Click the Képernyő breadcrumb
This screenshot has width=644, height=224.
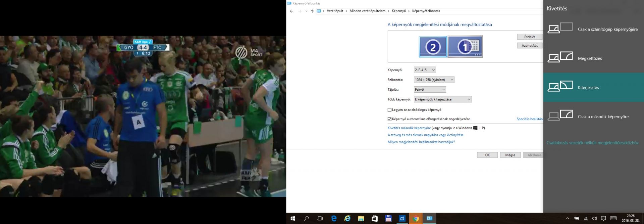pyautogui.click(x=398, y=11)
